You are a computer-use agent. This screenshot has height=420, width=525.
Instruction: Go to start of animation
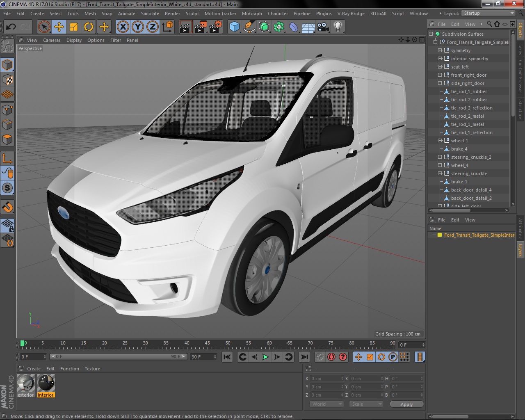pyautogui.click(x=227, y=357)
